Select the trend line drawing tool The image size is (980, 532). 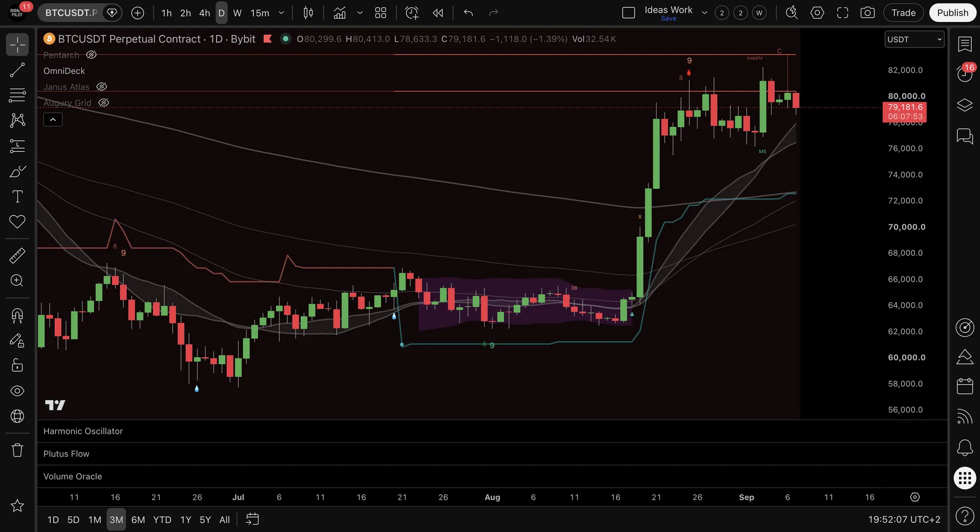click(x=17, y=70)
